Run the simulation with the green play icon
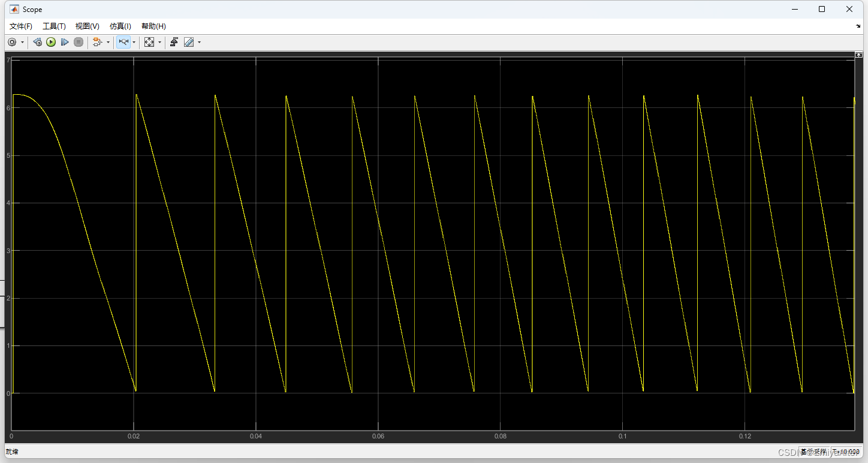 51,42
